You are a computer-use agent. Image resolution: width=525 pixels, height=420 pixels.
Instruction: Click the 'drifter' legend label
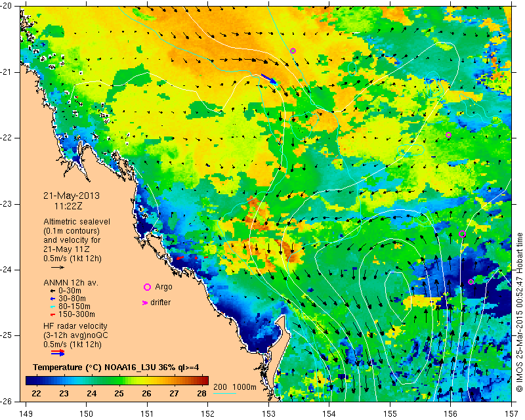160,303
